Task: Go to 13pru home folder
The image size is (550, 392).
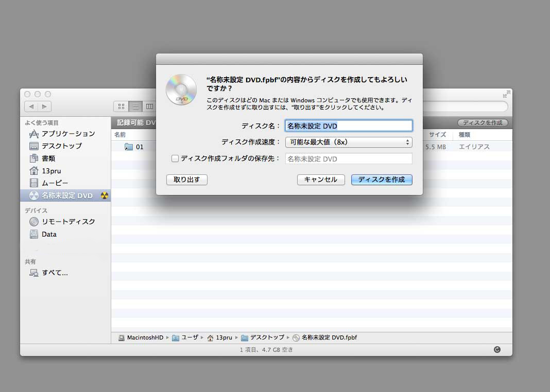Action: (x=51, y=171)
